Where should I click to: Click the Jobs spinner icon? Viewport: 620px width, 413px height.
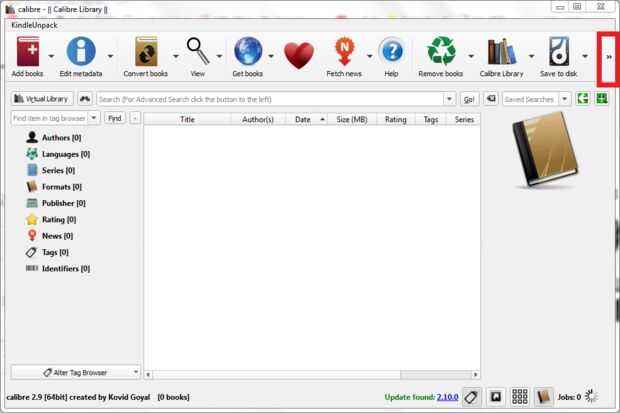click(x=591, y=396)
